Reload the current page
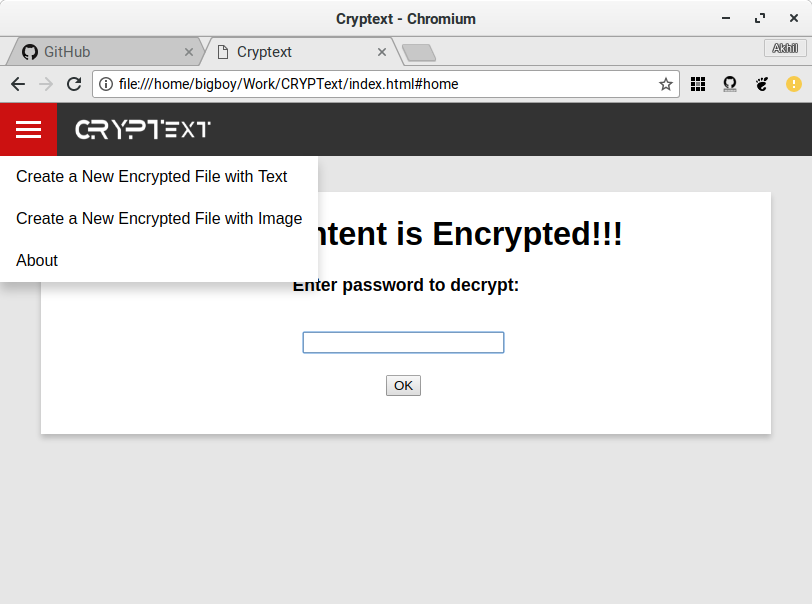The width and height of the screenshot is (812, 604). 74,84
